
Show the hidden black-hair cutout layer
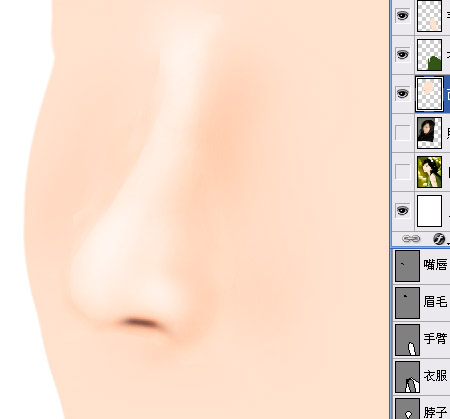pyautogui.click(x=402, y=133)
